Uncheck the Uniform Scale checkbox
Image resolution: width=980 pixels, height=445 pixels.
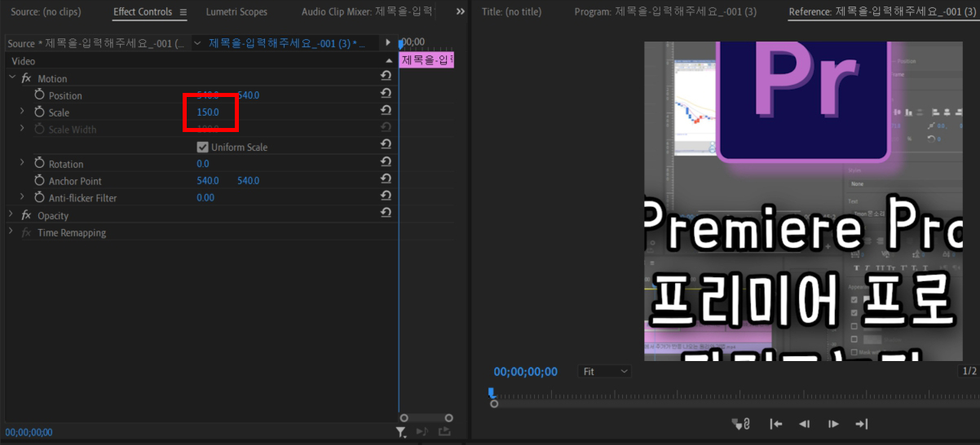[x=203, y=147]
